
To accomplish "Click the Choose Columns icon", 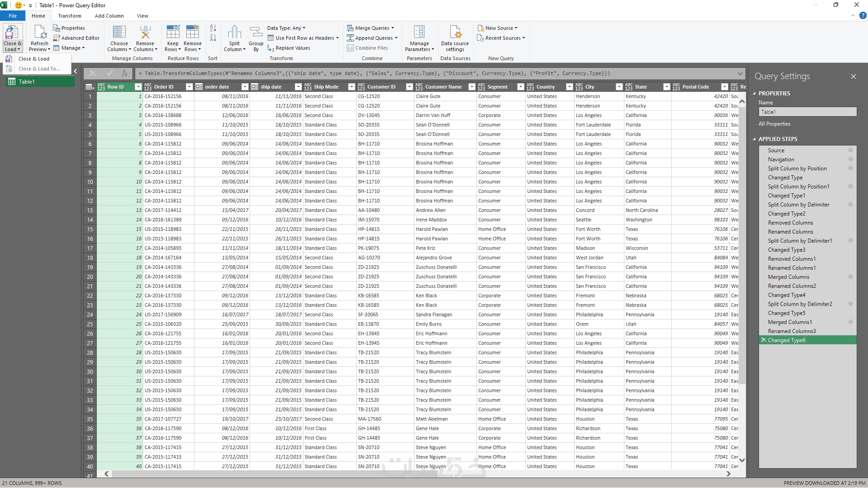I will pyautogui.click(x=119, y=33).
